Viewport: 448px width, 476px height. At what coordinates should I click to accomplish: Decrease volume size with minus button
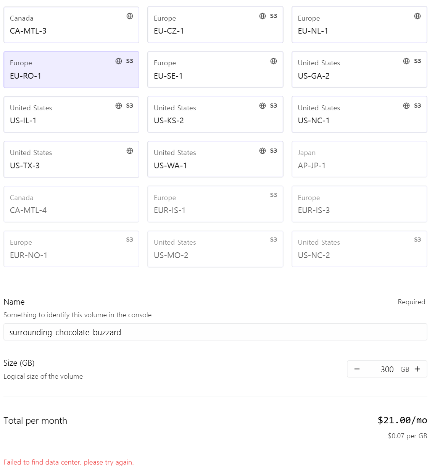[x=357, y=369]
